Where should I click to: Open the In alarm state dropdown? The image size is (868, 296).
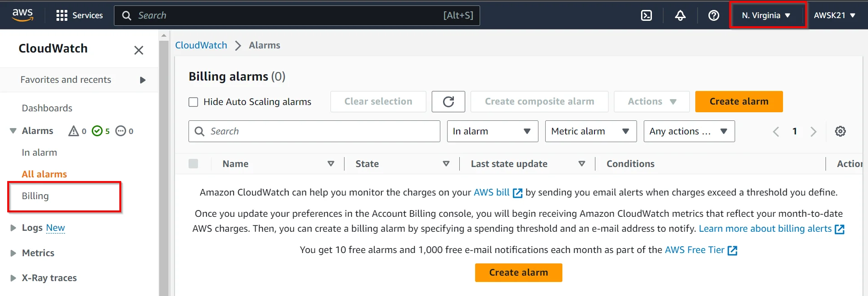click(492, 131)
